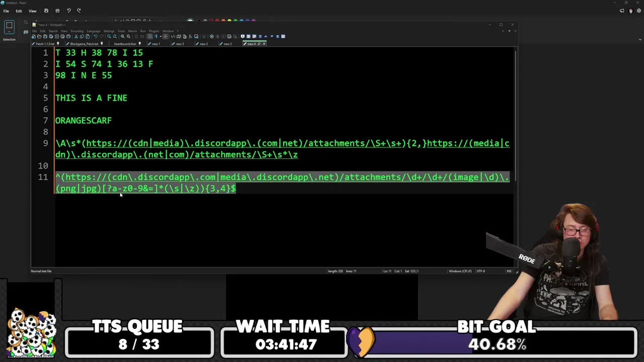
Task: Click the TTS queue counter '8 / 33'
Action: pos(139,345)
